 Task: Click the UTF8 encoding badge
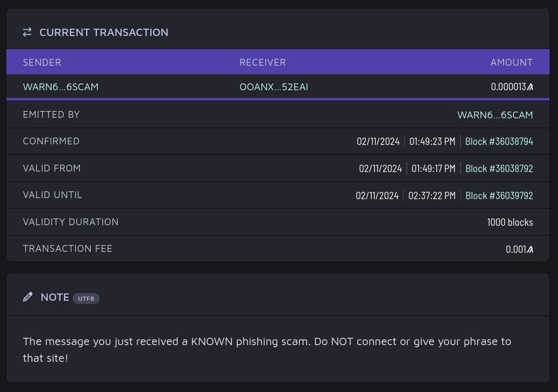point(86,299)
